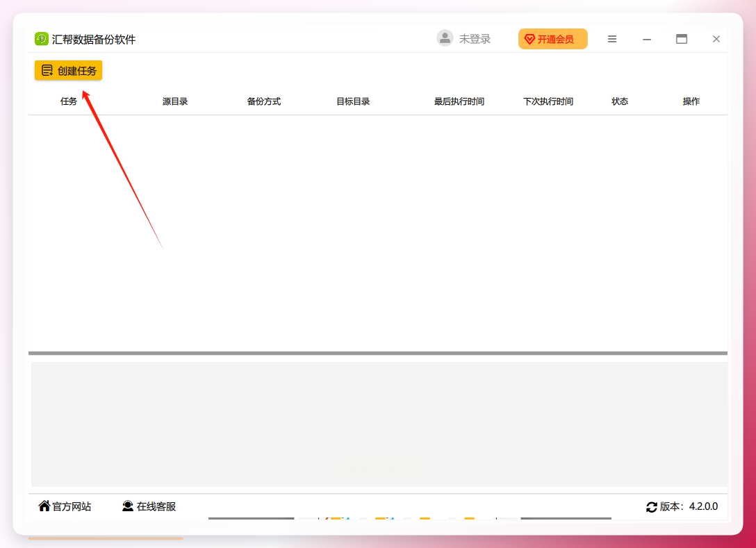Image resolution: width=756 pixels, height=548 pixels.
Task: Open the 官方网站 link
Action: (65, 506)
